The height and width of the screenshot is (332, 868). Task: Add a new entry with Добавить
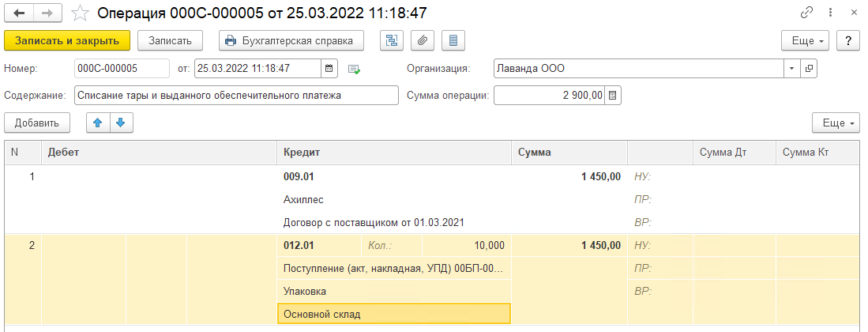coord(37,123)
